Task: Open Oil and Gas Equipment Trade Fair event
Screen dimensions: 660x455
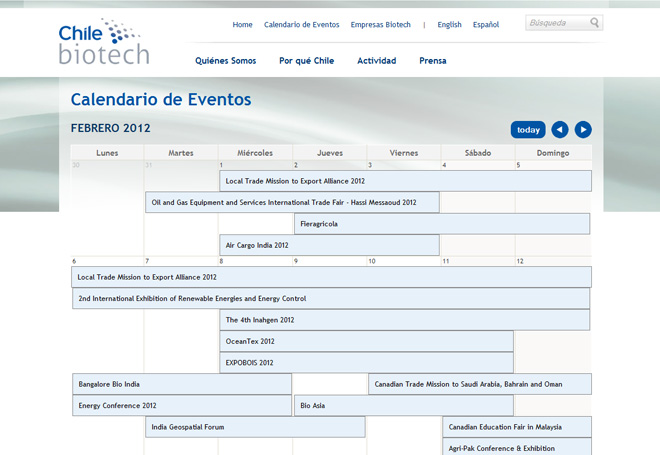Action: coord(292,202)
